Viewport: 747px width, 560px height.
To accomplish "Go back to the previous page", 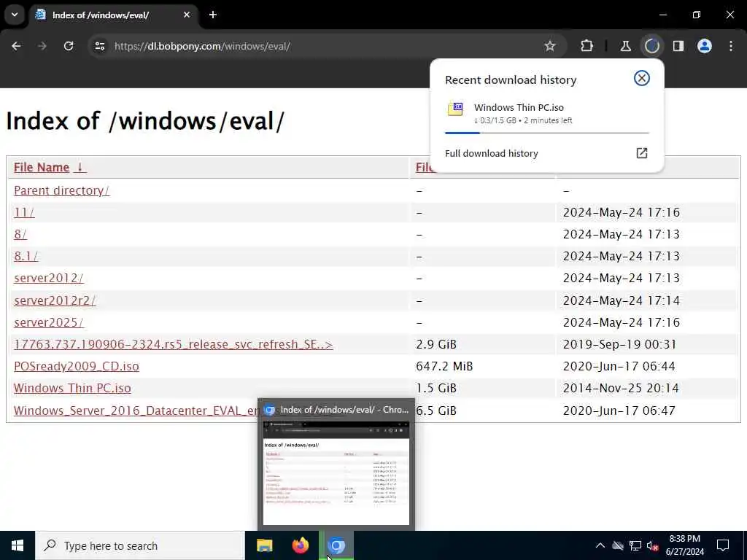I will 16,46.
